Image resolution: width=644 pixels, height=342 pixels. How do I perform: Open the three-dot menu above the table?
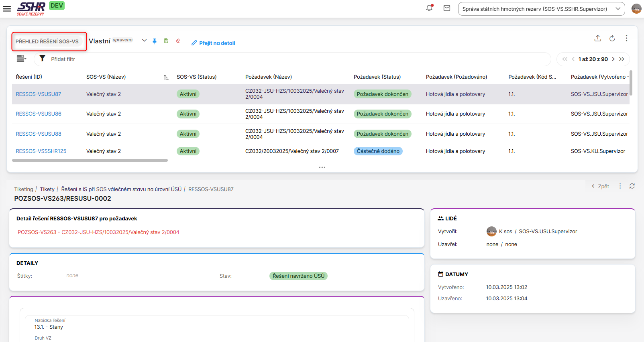click(x=626, y=38)
